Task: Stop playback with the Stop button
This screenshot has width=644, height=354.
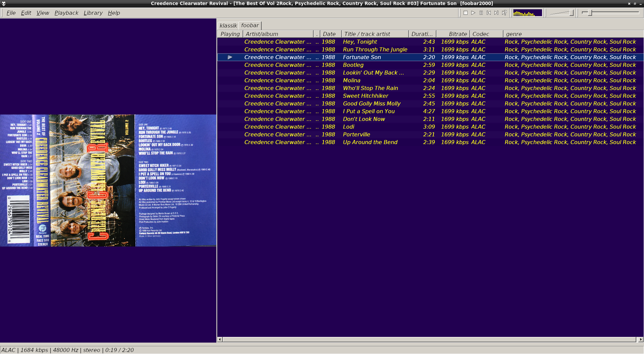Action: (x=466, y=13)
